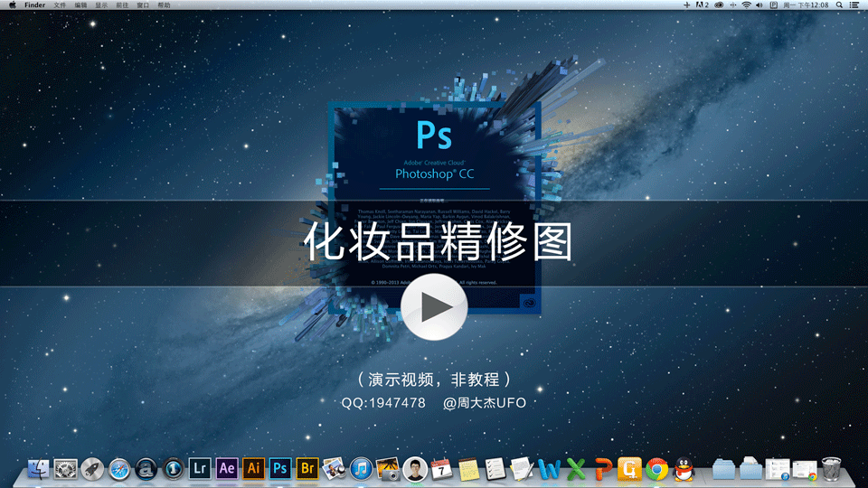Click the (演示视频，非教程) caption

434,380
